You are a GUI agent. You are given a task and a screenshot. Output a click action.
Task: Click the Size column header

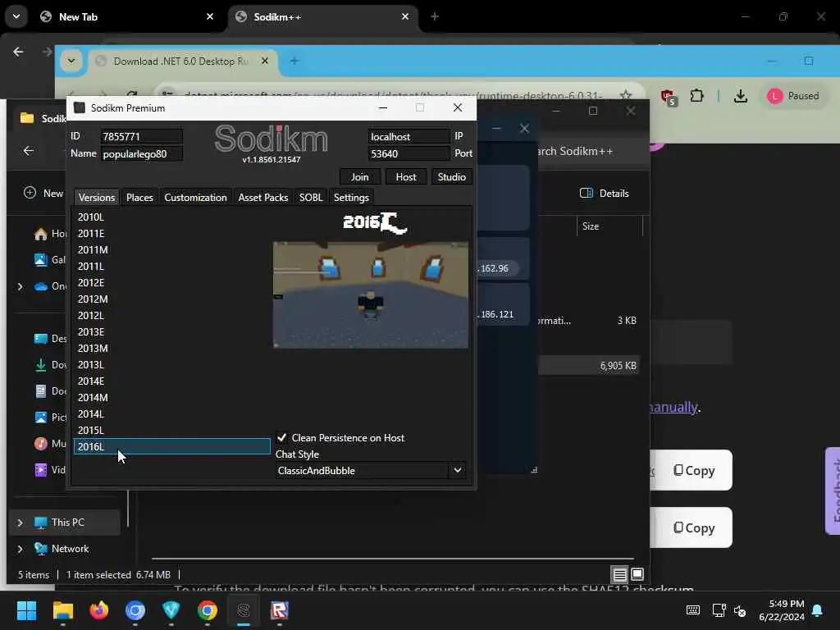coord(609,226)
